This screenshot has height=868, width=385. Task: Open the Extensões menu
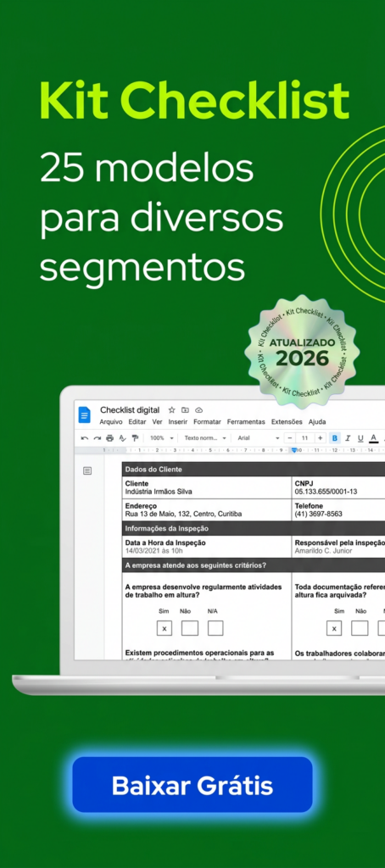point(287,422)
